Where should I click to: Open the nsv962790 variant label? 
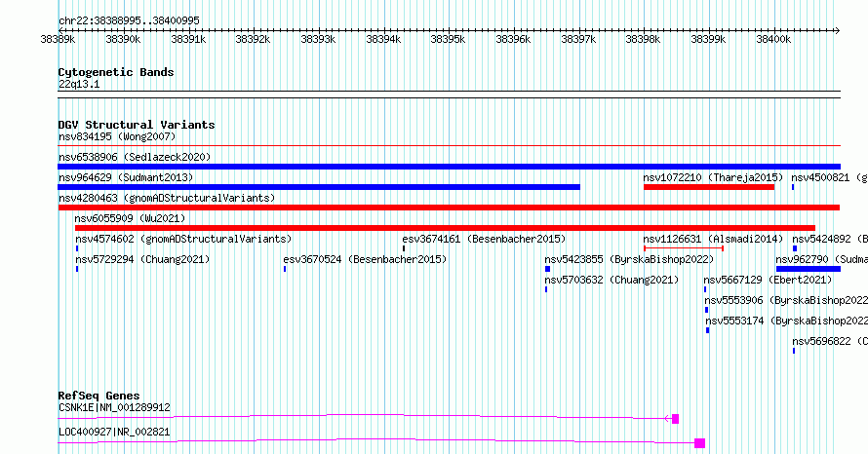[821, 259]
